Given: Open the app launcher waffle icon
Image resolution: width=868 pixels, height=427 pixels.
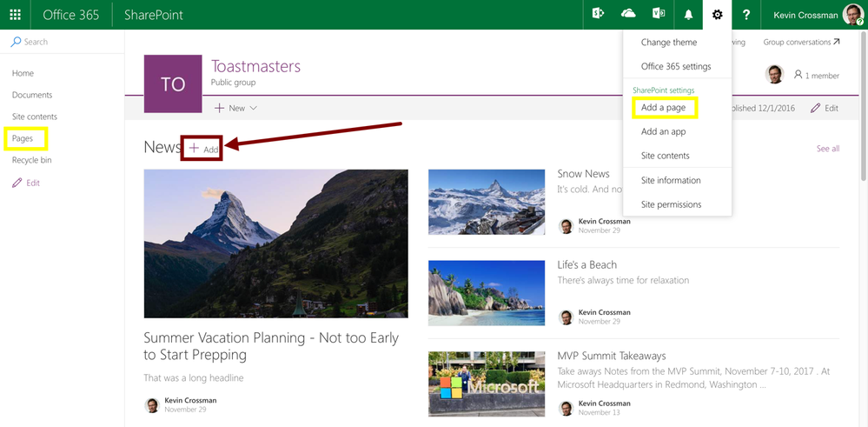Looking at the screenshot, I should [16, 15].
